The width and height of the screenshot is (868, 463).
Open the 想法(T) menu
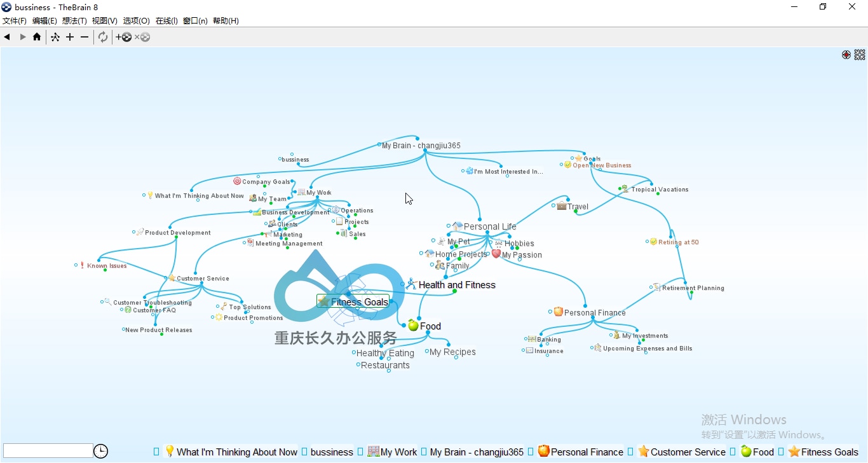(x=74, y=21)
